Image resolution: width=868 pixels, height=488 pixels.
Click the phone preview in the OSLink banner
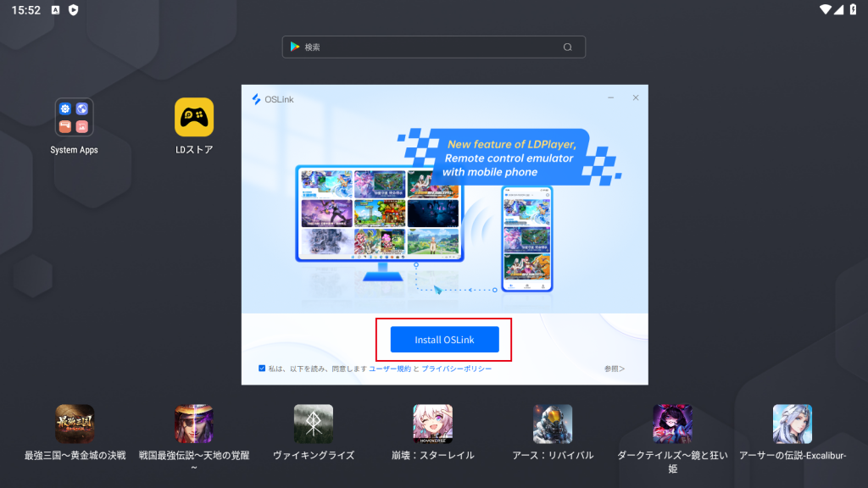click(x=526, y=240)
